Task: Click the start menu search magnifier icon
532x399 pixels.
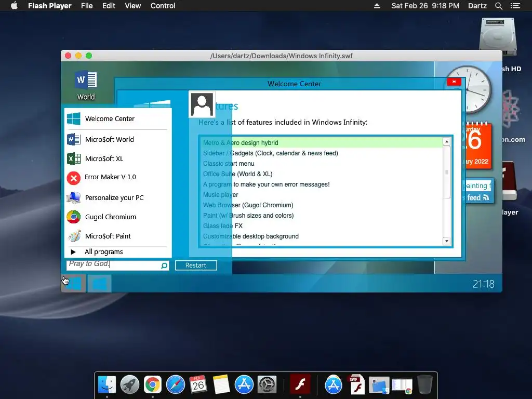Action: click(164, 265)
